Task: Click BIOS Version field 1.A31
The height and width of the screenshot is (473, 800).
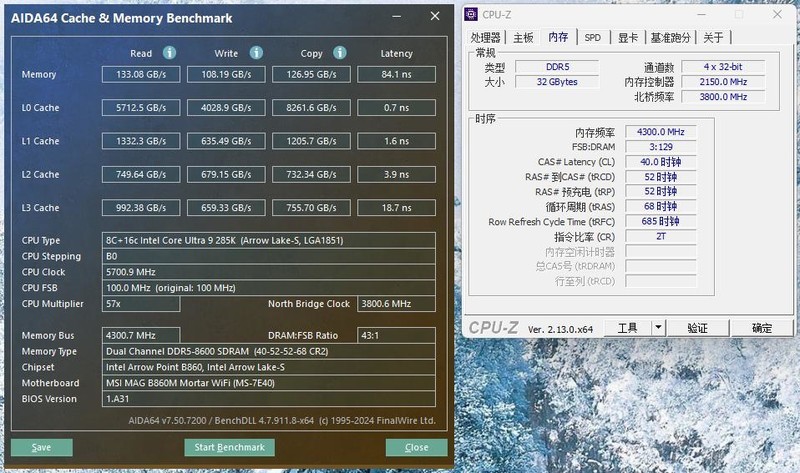Action: point(269,399)
